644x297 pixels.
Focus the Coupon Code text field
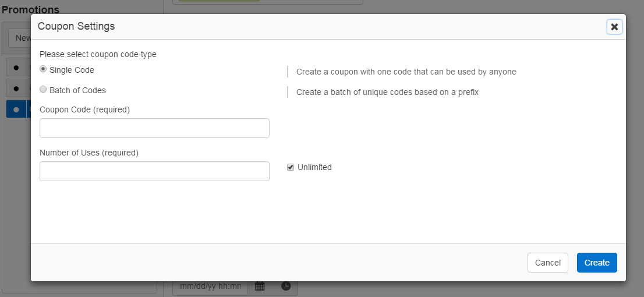(154, 128)
